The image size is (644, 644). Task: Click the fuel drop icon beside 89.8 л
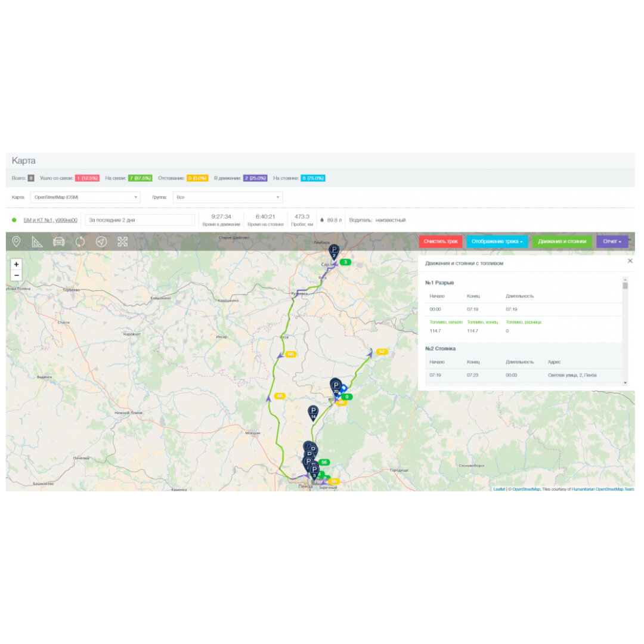322,220
